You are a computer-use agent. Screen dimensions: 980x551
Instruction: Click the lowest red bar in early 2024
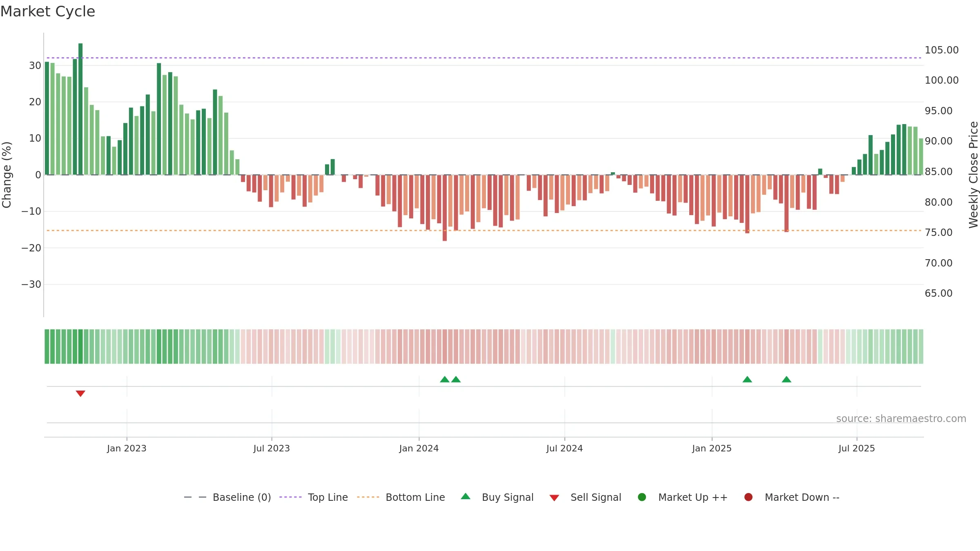tap(445, 208)
